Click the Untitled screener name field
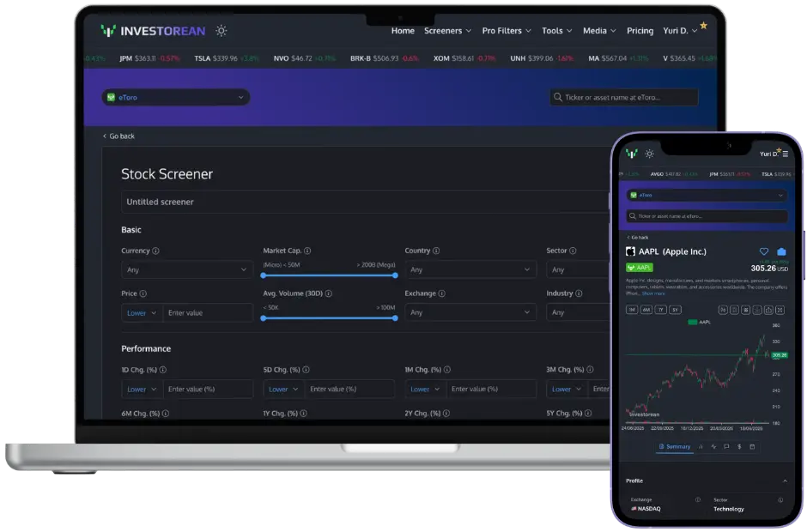 point(364,203)
